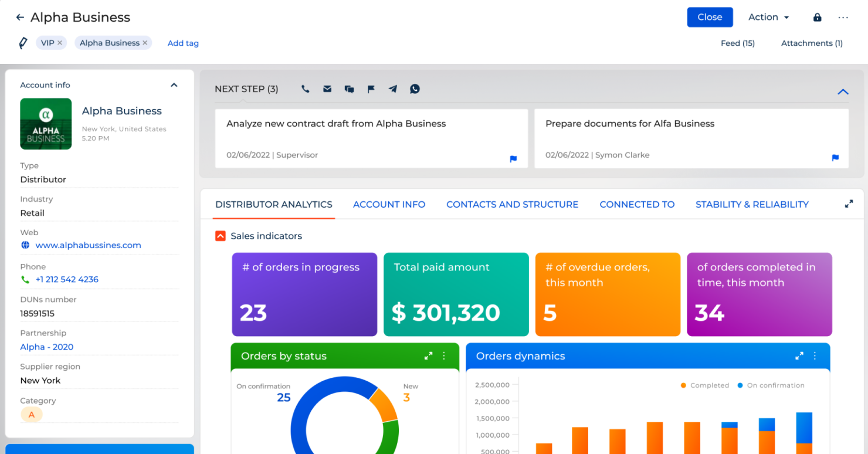The image size is (868, 454).
Task: Flag the task from Symon Clarke
Action: pyautogui.click(x=835, y=158)
